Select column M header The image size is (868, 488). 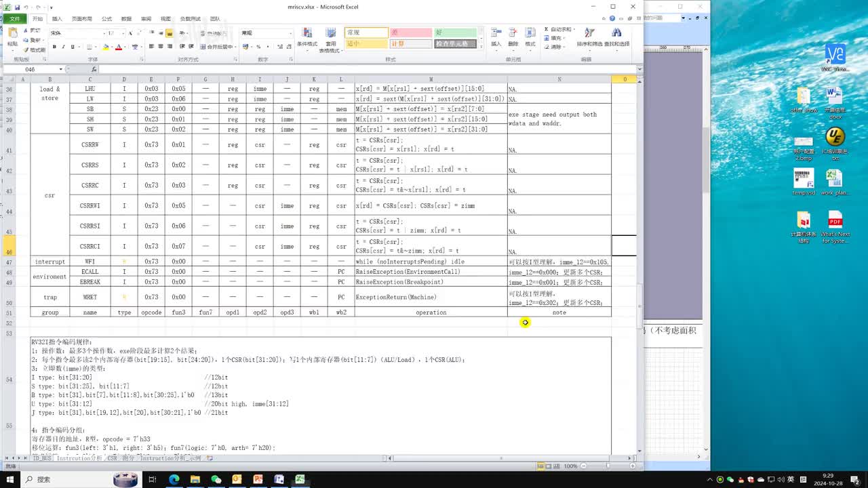coord(431,79)
